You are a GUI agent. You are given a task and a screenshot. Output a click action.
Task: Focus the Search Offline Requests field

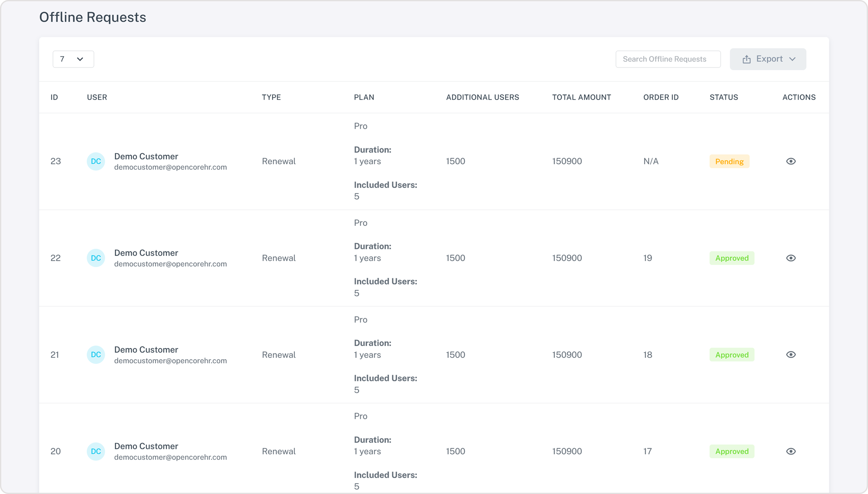(x=668, y=59)
